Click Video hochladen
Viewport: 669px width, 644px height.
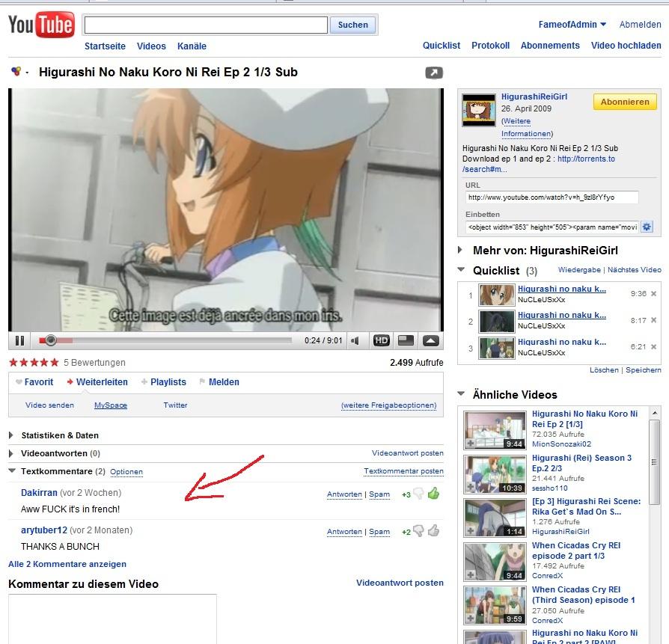[x=626, y=46]
